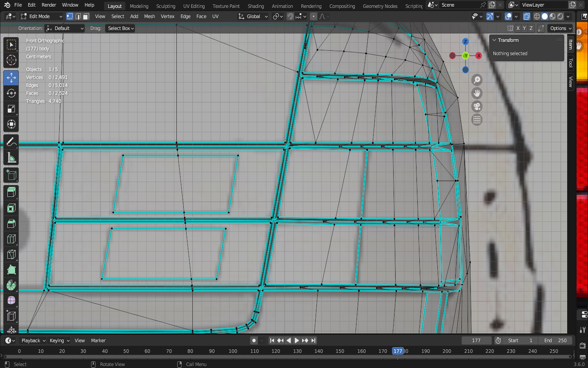Jump to the timeline end frame
Image resolution: width=588 pixels, height=368 pixels.
point(313,341)
